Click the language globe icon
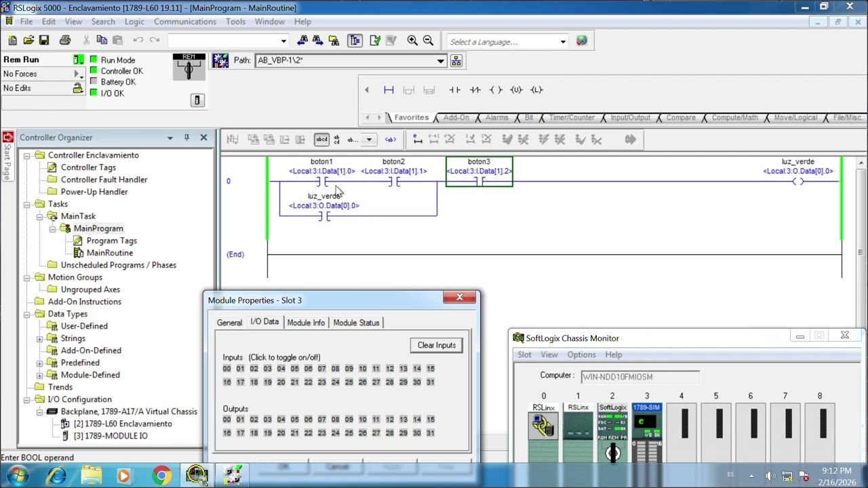This screenshot has width=868, height=488. point(581,41)
